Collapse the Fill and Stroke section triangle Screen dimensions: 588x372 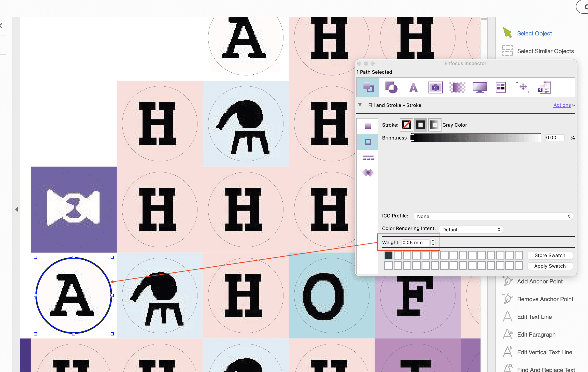[360, 105]
